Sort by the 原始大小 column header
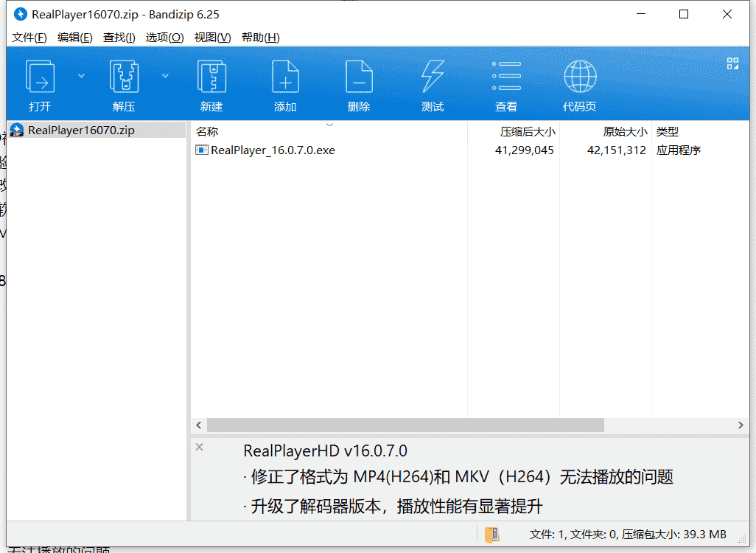This screenshot has height=553, width=756. 606,131
